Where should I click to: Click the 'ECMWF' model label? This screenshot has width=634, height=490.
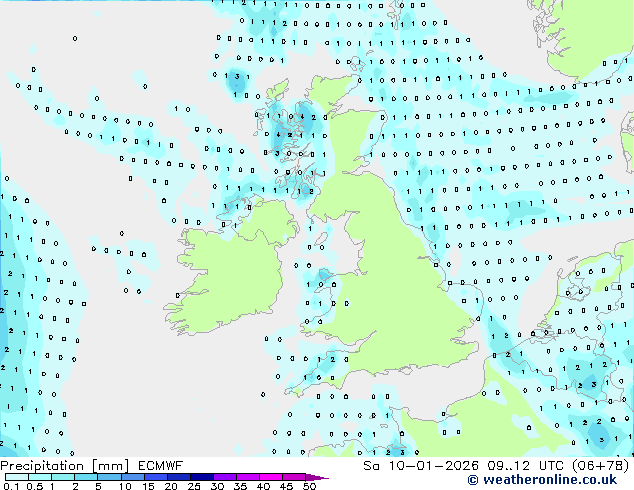[x=161, y=466]
